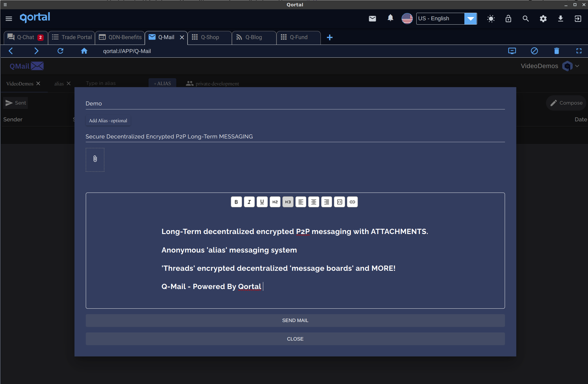Open the notifications bell
Viewport: 588px width, 384px height.
(x=390, y=18)
